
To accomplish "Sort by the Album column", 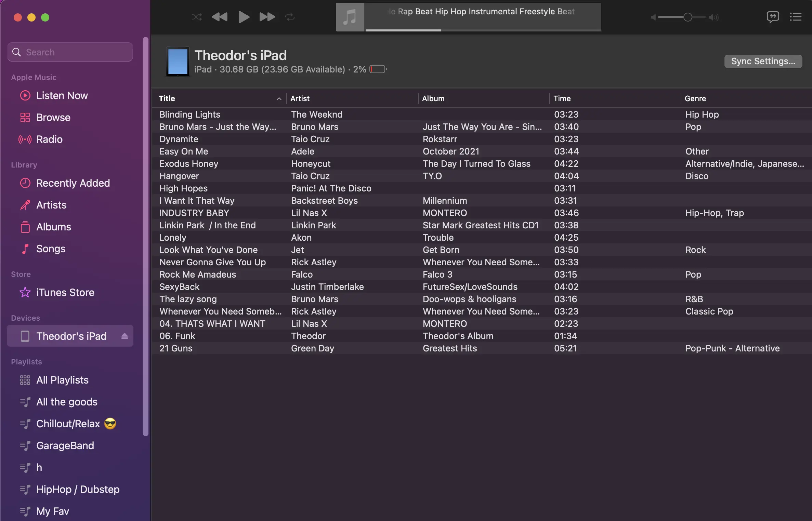I will tap(484, 98).
